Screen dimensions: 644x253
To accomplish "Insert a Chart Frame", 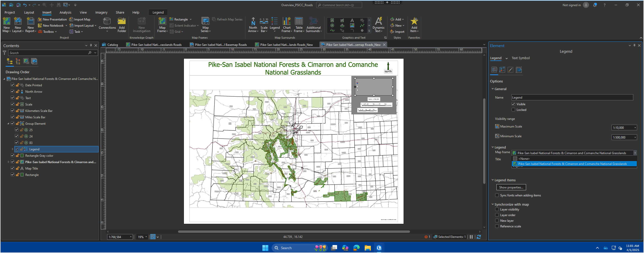I will [287, 25].
